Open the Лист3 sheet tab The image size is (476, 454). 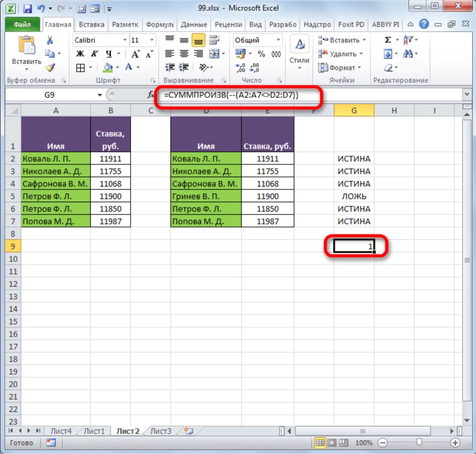(161, 431)
